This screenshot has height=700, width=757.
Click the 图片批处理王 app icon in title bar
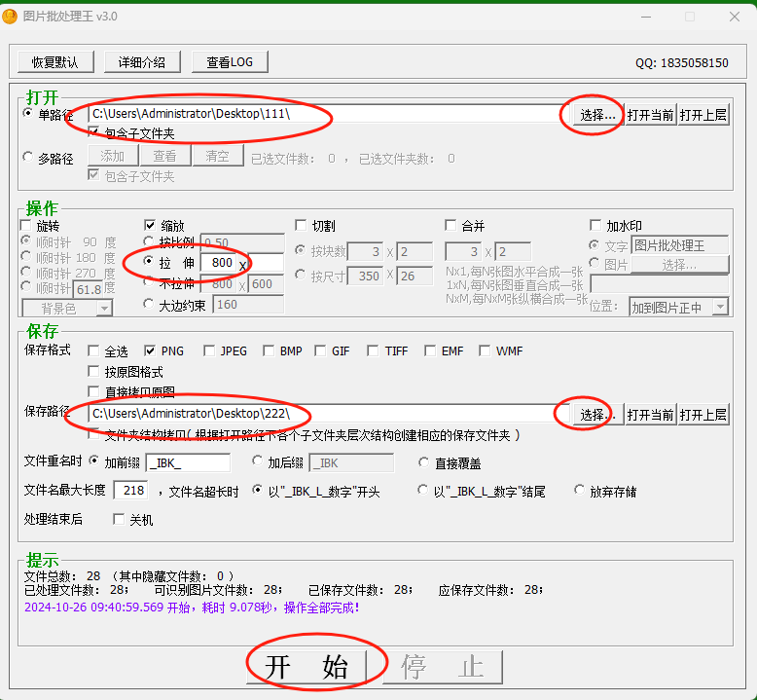click(11, 16)
